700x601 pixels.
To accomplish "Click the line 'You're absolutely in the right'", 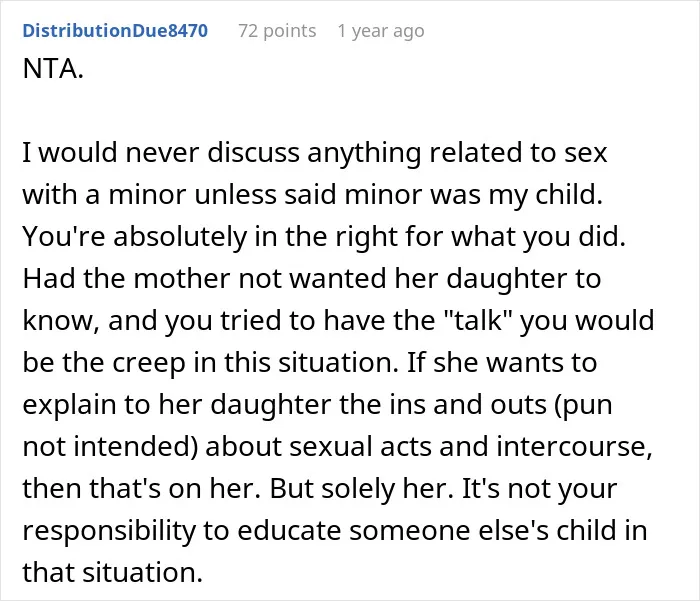I will [324, 237].
